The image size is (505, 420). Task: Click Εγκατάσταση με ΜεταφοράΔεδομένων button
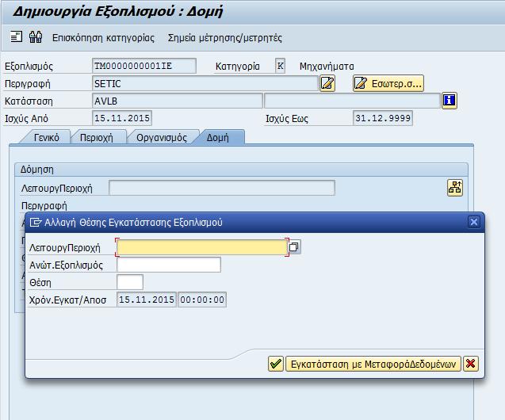coord(373,364)
